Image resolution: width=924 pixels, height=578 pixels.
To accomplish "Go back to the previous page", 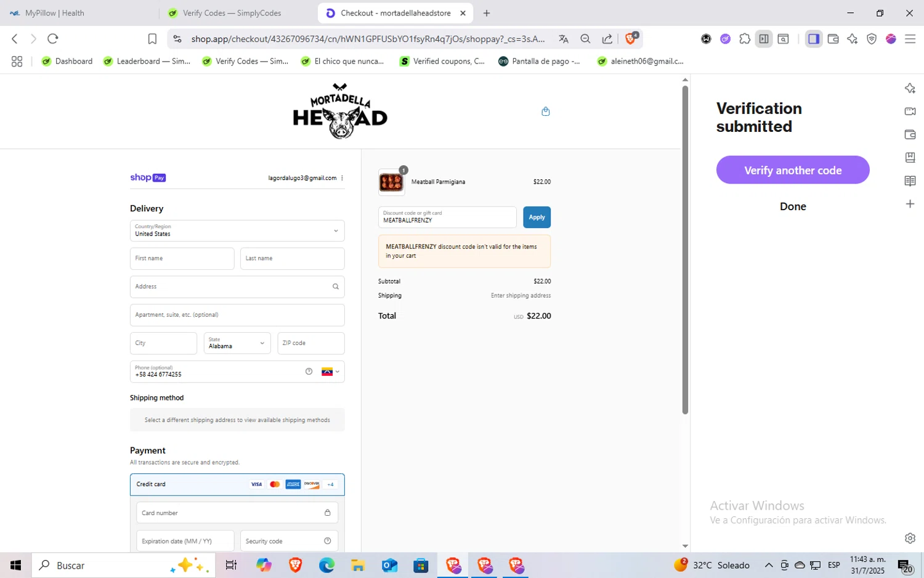I will pyautogui.click(x=15, y=39).
